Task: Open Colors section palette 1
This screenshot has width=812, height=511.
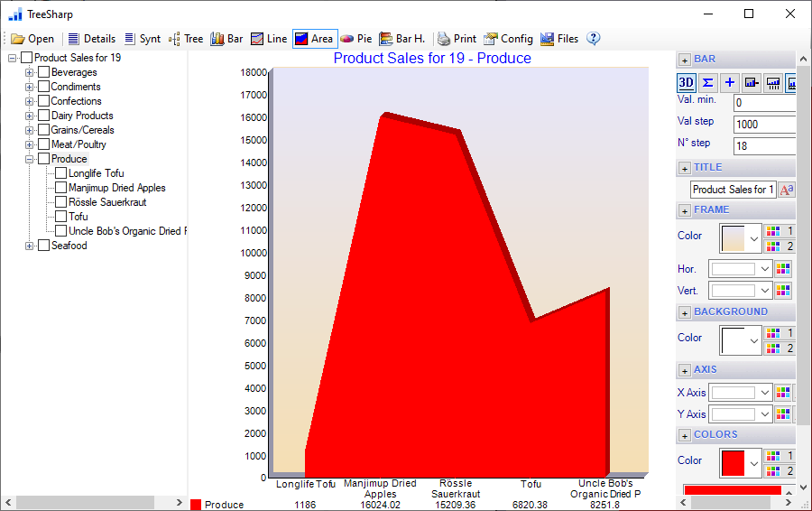Action: [780, 456]
